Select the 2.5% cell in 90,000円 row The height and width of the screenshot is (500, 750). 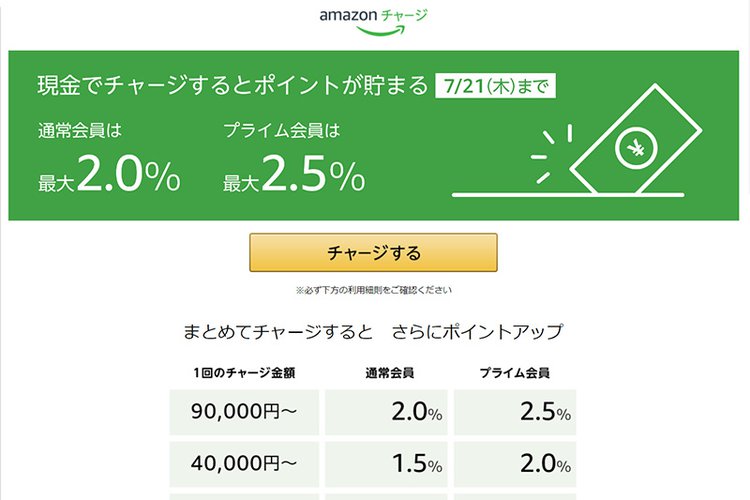pyautogui.click(x=514, y=412)
